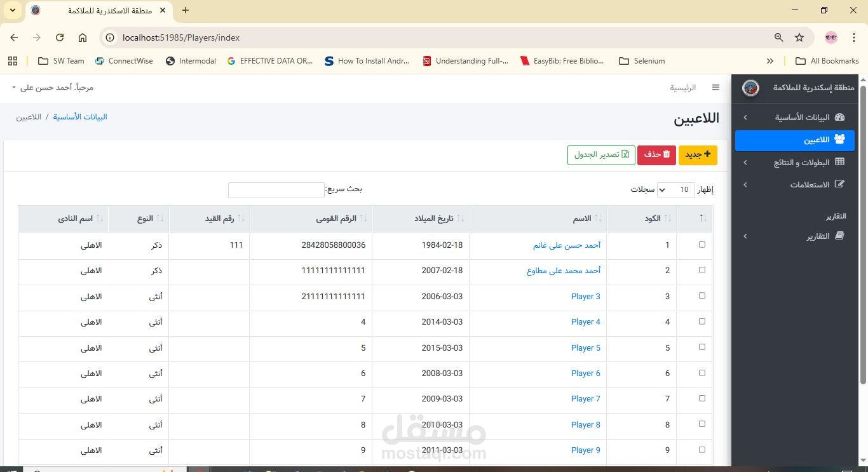Click the yellow جديد button

(x=698, y=155)
